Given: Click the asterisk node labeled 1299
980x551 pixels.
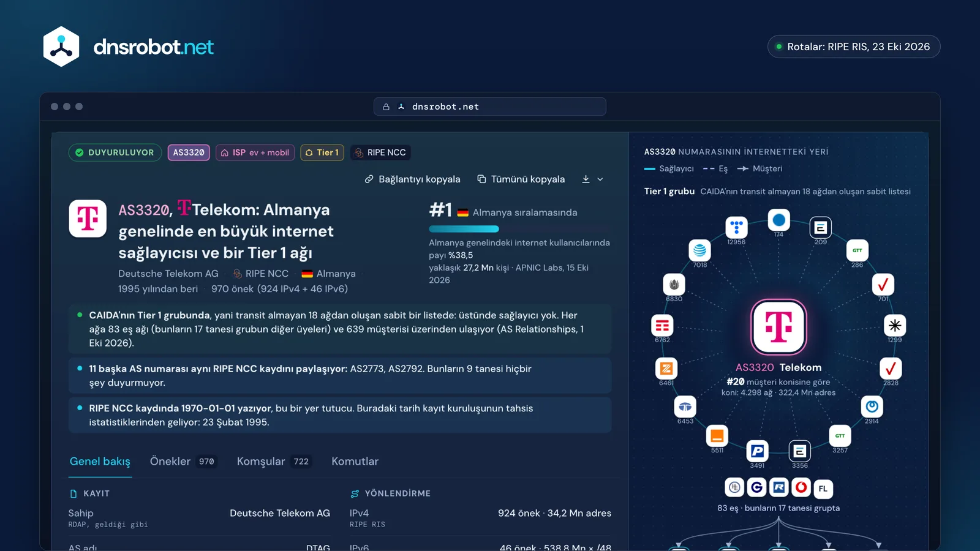Looking at the screenshot, I should coord(895,325).
